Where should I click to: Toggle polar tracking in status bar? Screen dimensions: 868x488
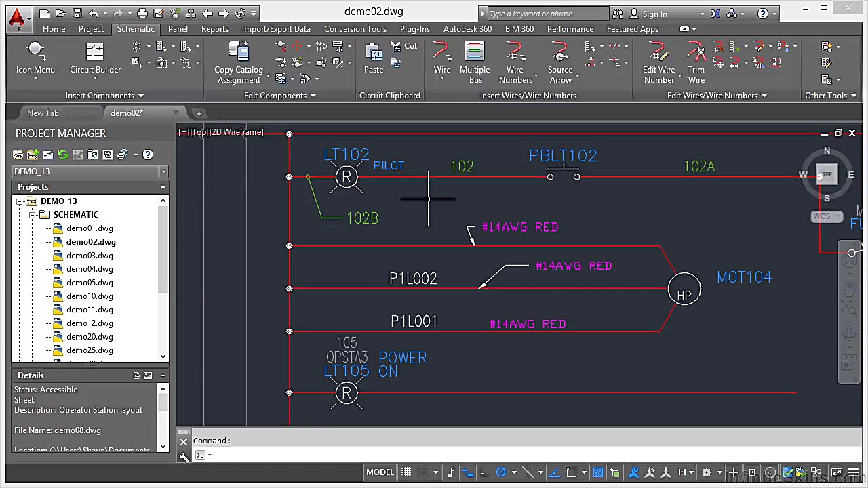501,472
